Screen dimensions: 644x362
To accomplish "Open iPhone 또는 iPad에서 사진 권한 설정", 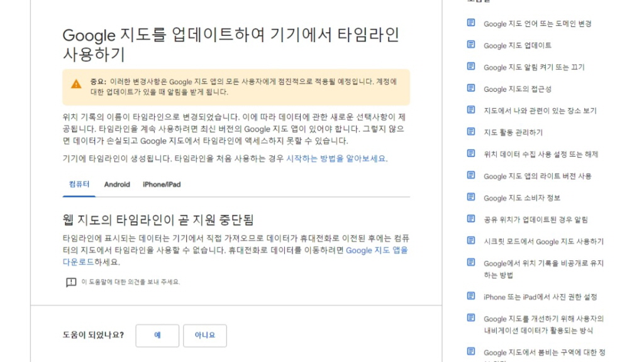I will (x=540, y=297).
